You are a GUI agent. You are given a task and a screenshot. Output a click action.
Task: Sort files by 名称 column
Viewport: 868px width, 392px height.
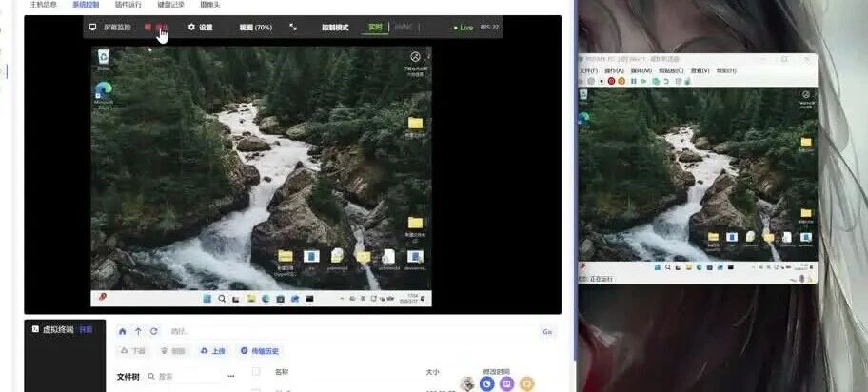(281, 372)
